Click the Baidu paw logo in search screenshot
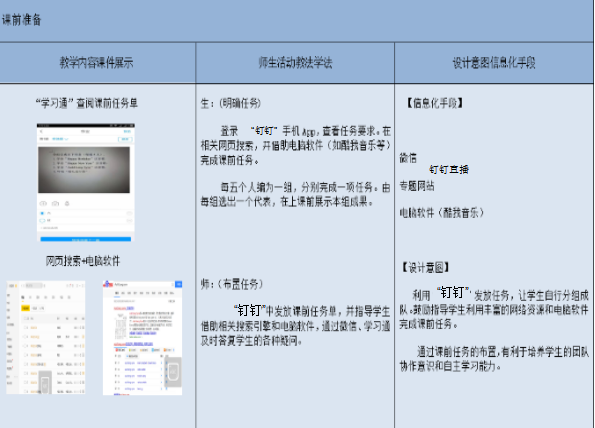The image size is (595, 428). pos(108,284)
